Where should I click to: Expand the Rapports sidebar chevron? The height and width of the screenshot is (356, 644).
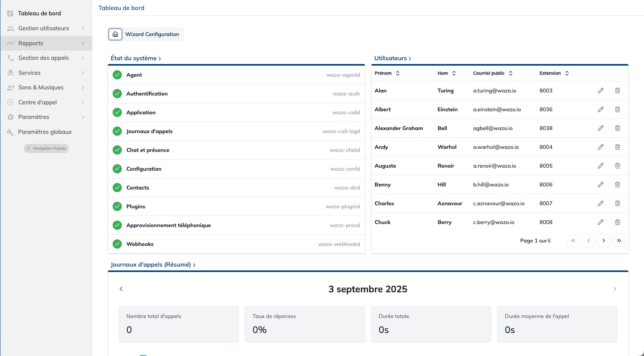[83, 43]
